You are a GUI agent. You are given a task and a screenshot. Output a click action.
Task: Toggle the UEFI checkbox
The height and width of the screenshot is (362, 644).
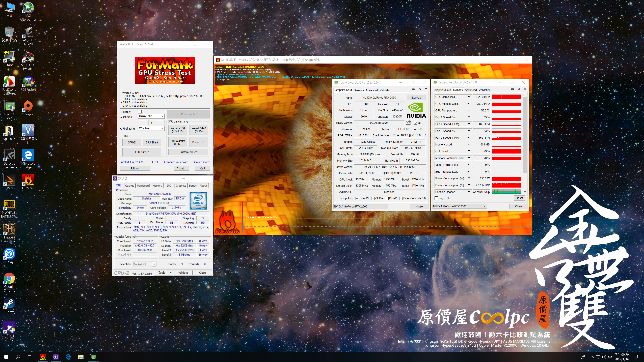tap(416, 123)
